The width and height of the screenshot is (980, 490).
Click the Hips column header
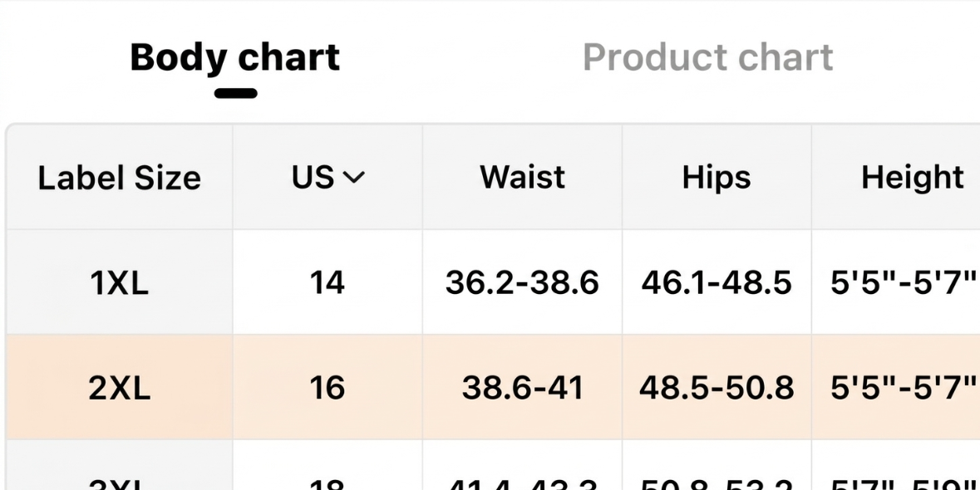tap(717, 177)
